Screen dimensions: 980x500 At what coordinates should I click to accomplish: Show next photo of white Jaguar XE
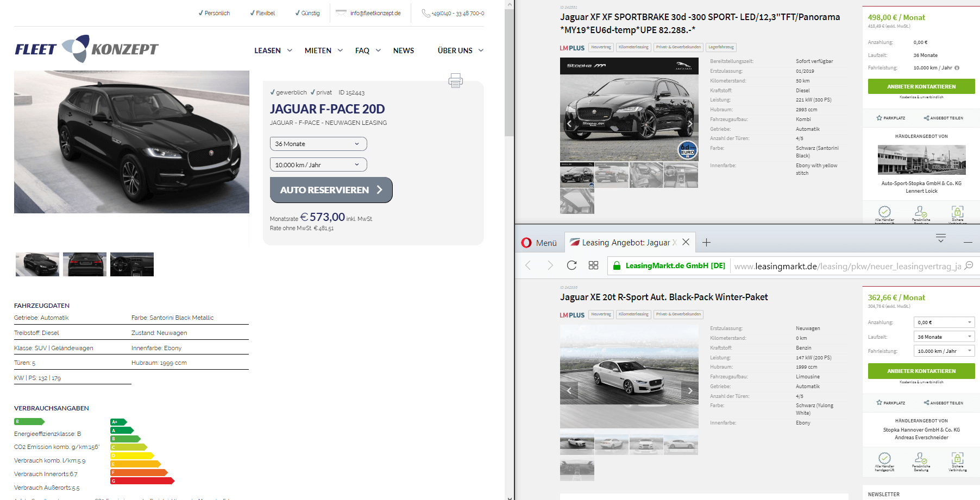(x=690, y=390)
